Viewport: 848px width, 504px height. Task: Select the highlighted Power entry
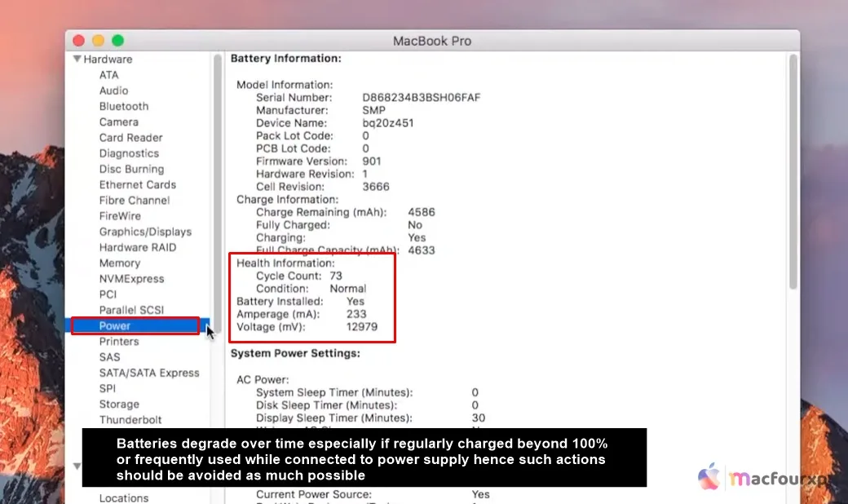(135, 326)
